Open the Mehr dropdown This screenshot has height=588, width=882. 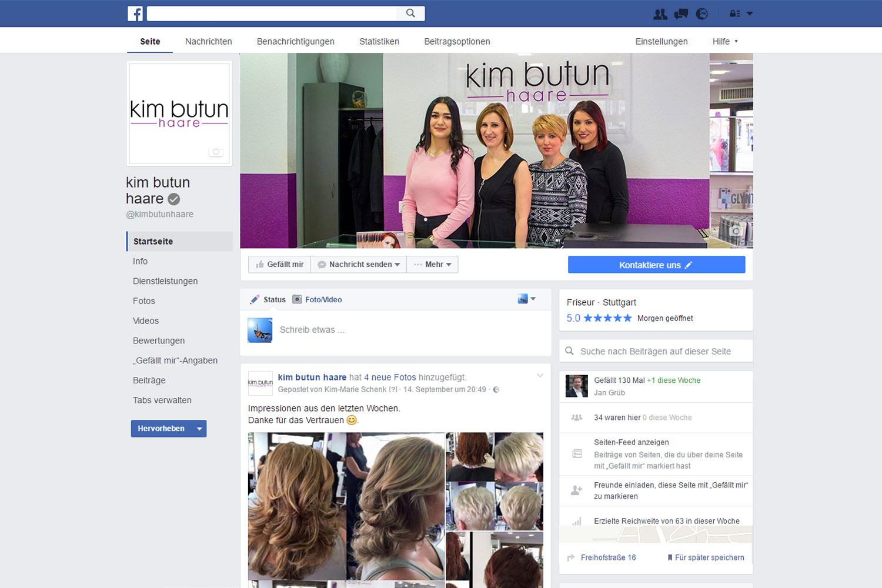432,265
